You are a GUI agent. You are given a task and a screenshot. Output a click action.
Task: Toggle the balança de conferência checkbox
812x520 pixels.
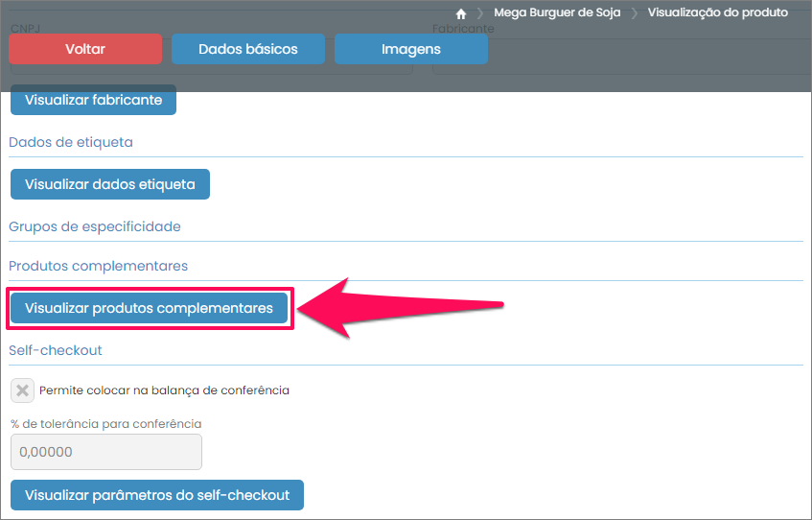pyautogui.click(x=22, y=390)
